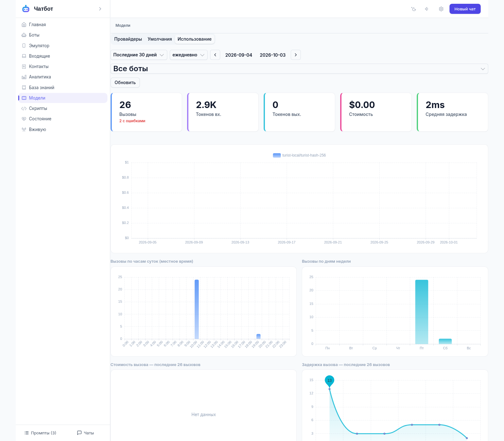Click the Новый чат button
Image resolution: width=504 pixels, height=441 pixels.
point(465,9)
